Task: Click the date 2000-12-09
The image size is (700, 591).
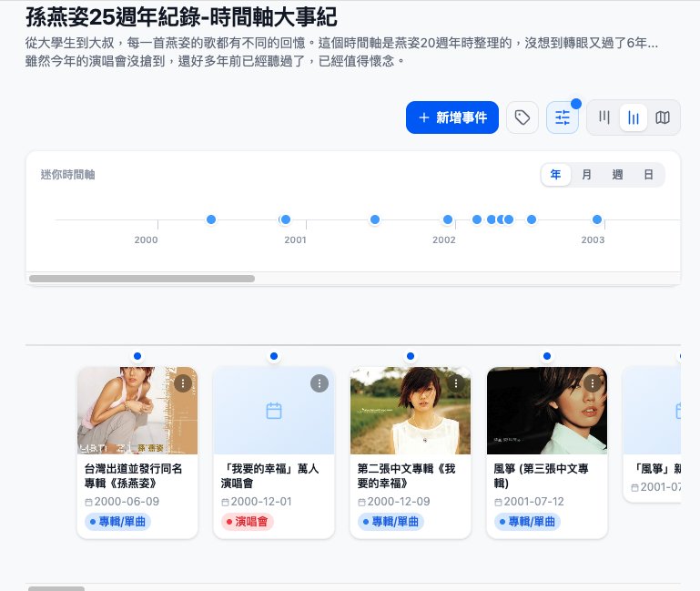Action: pos(399,501)
